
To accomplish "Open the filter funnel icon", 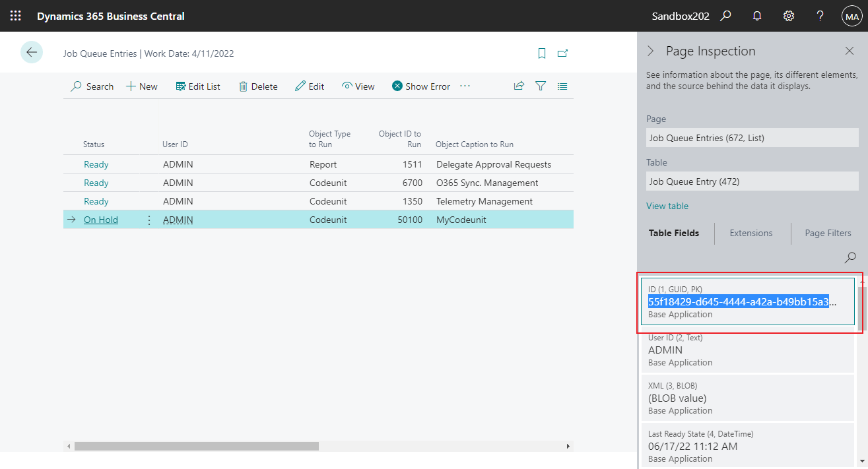I will (x=541, y=86).
